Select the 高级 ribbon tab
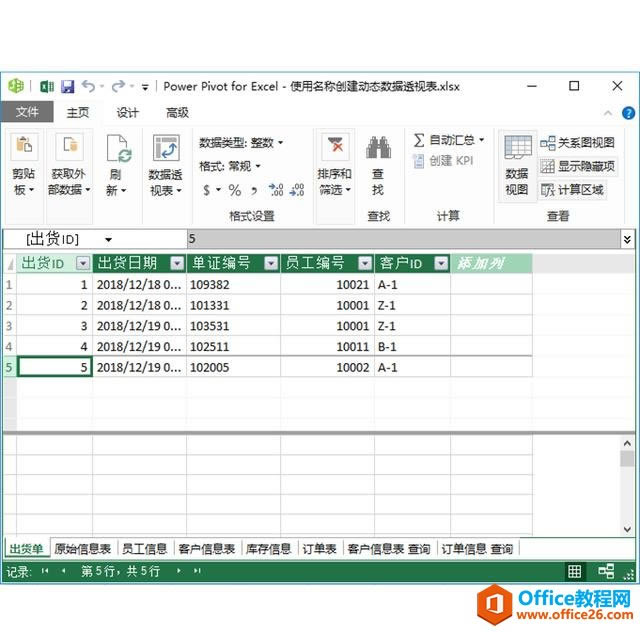640x632 pixels. pos(177,112)
